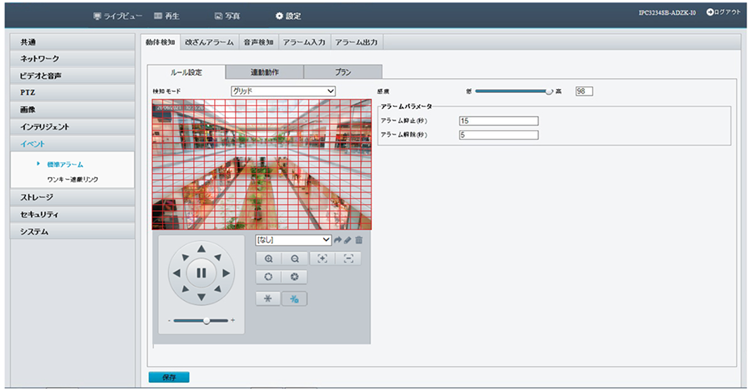Move PTZ camera diagonally down-left
This screenshot has height=391, width=751.
pos(185,289)
